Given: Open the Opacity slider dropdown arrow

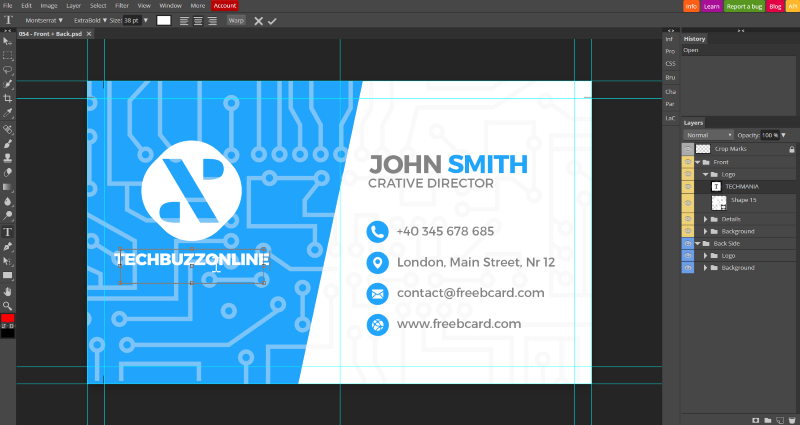Looking at the screenshot, I should pos(784,135).
